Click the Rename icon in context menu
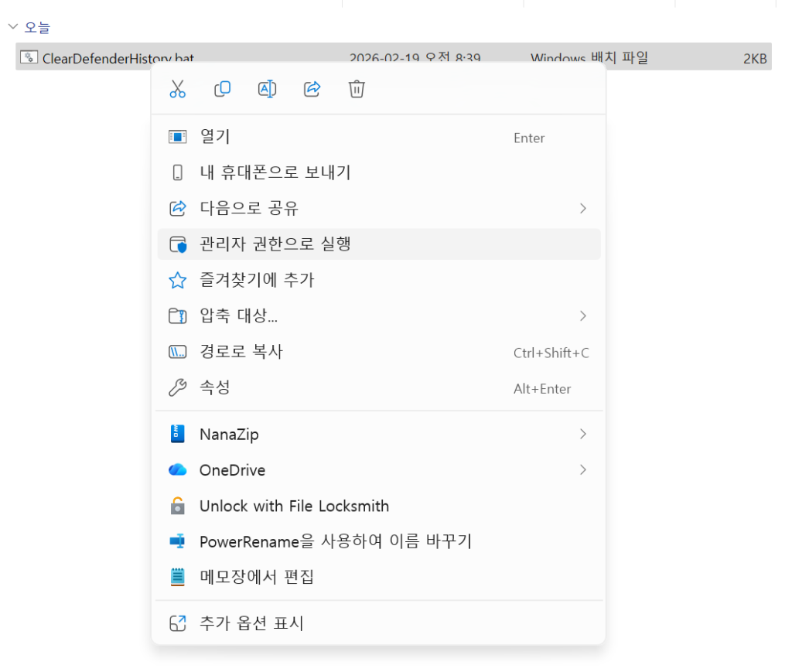The width and height of the screenshot is (792, 672). (x=267, y=89)
